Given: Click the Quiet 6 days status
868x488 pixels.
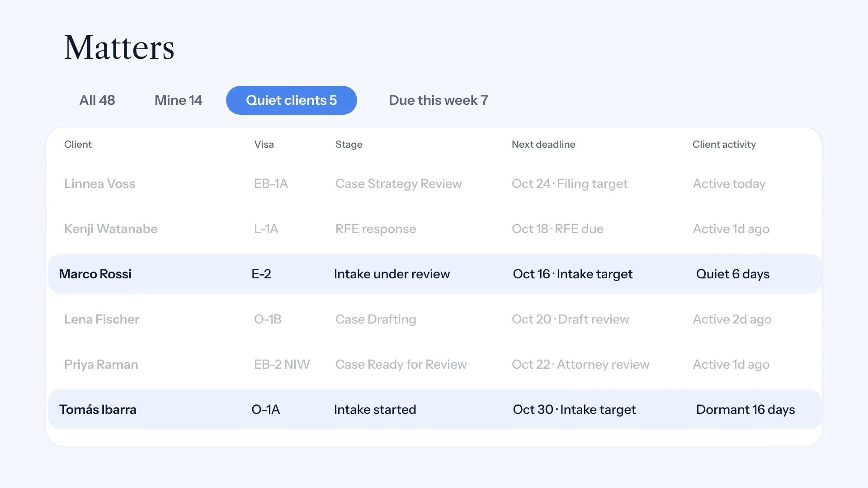Looking at the screenshot, I should [733, 274].
